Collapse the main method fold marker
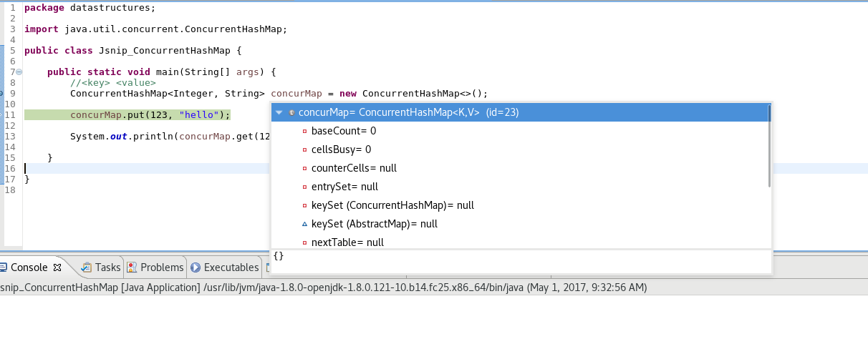The height and width of the screenshot is (339, 868). click(x=19, y=72)
